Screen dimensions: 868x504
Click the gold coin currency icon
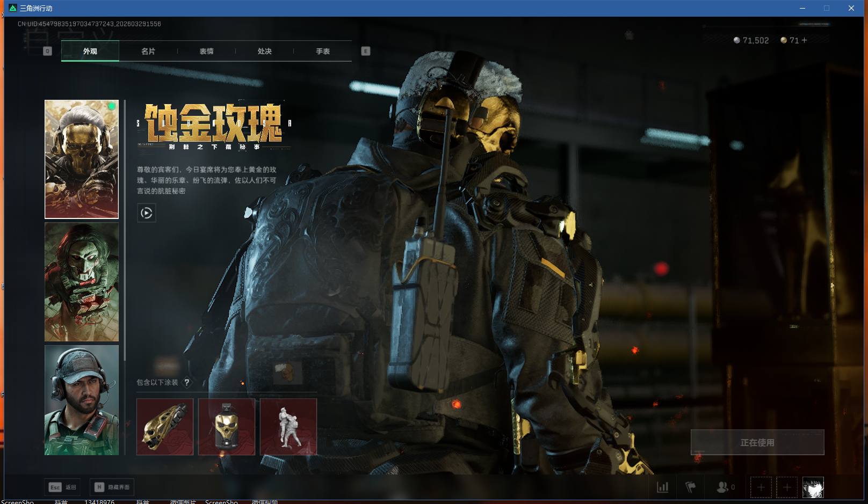784,40
